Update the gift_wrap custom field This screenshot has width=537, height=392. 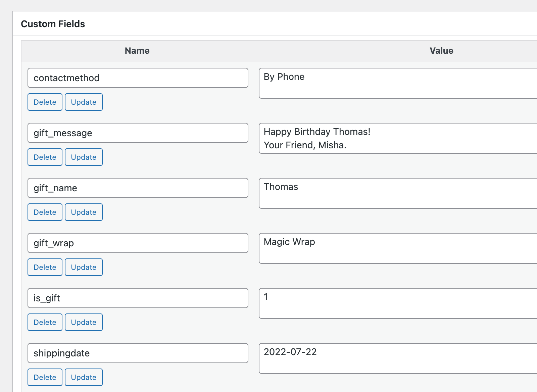(x=84, y=267)
